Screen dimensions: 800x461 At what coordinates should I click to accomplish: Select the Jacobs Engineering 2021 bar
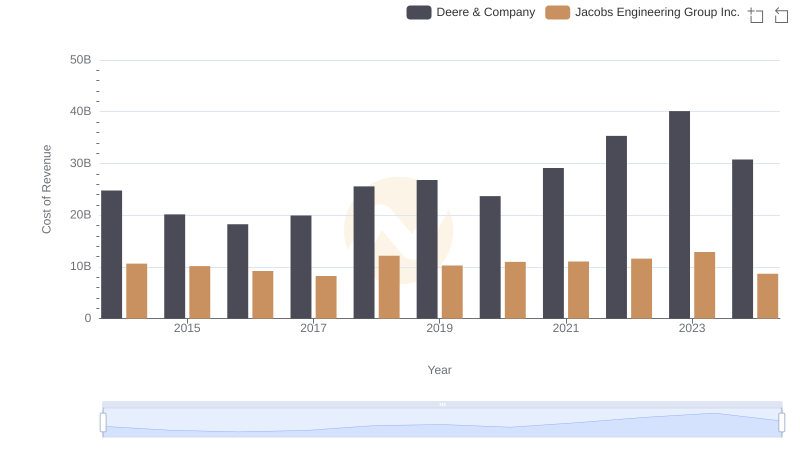(579, 290)
